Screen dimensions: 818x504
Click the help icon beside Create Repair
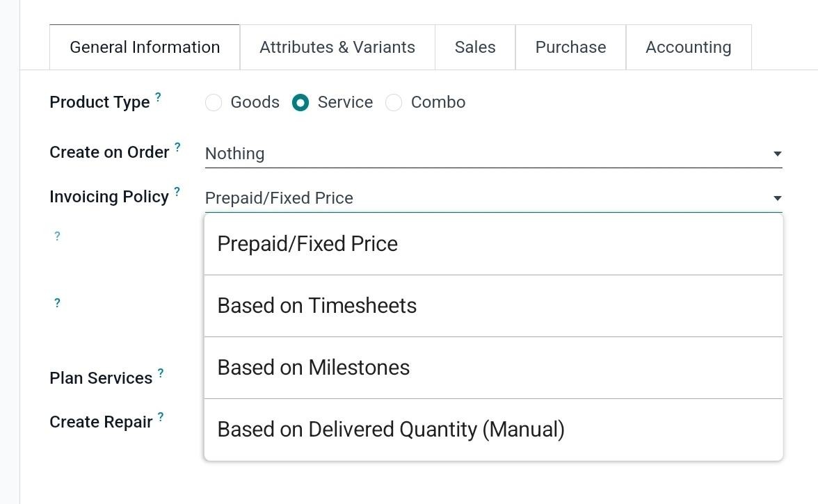pos(161,417)
